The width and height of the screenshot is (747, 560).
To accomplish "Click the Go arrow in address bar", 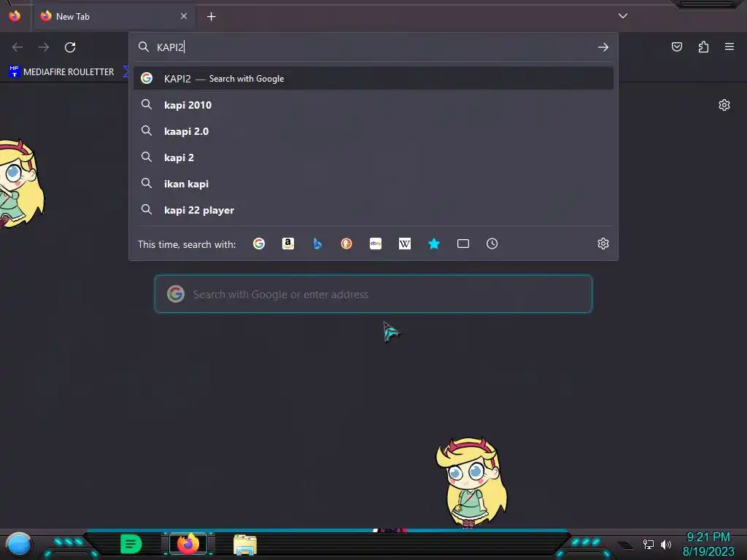I will click(x=603, y=47).
